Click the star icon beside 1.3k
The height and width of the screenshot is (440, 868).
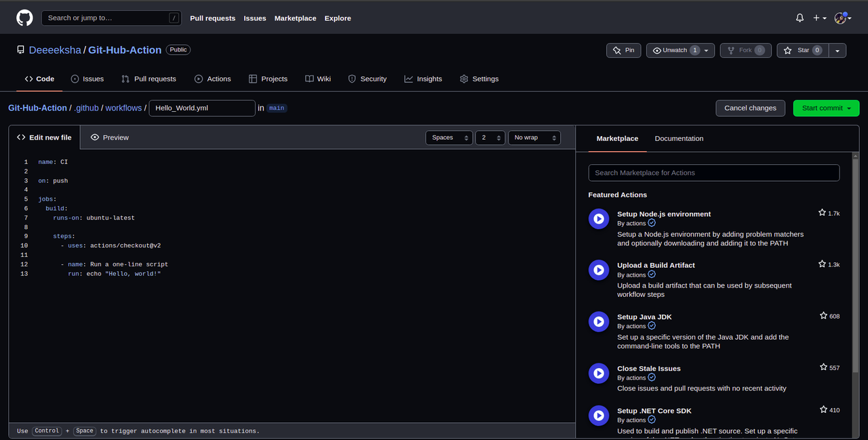[x=822, y=264]
